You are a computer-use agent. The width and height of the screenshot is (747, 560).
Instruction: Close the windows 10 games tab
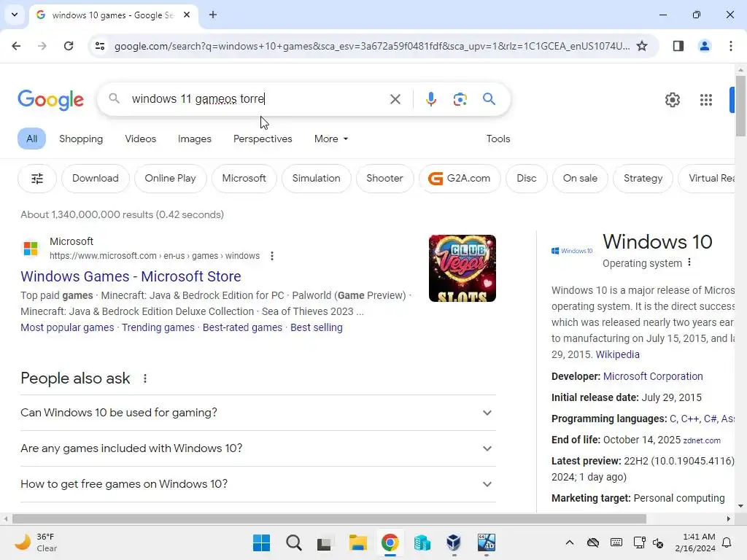pyautogui.click(x=187, y=15)
